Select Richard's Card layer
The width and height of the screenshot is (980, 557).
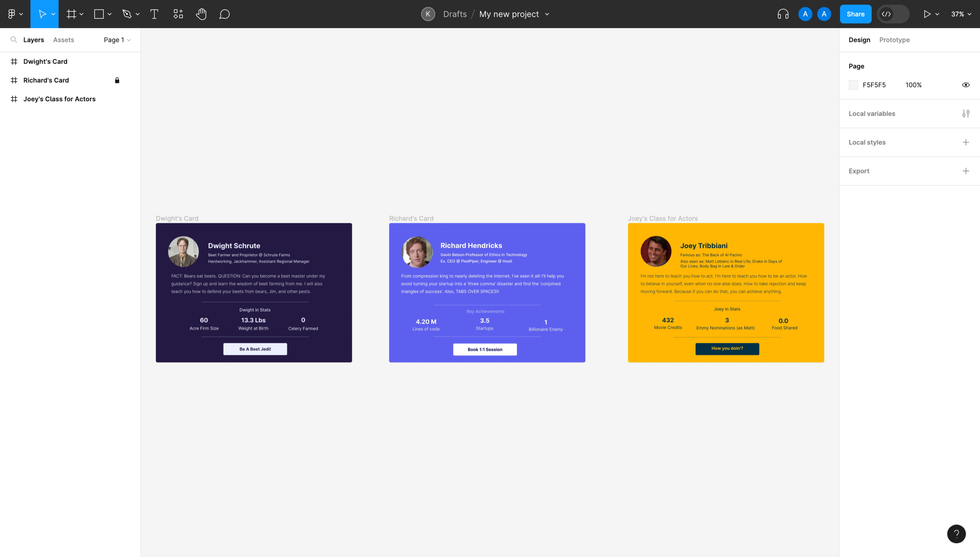tap(46, 80)
